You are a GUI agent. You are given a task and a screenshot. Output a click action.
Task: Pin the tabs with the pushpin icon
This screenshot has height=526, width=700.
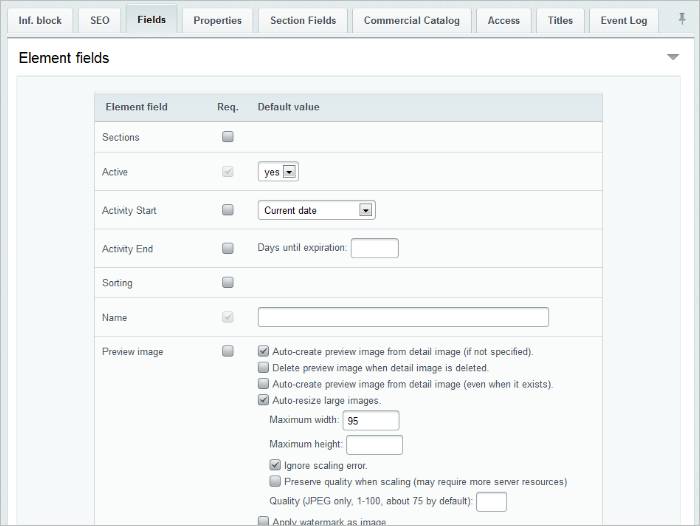(x=682, y=19)
